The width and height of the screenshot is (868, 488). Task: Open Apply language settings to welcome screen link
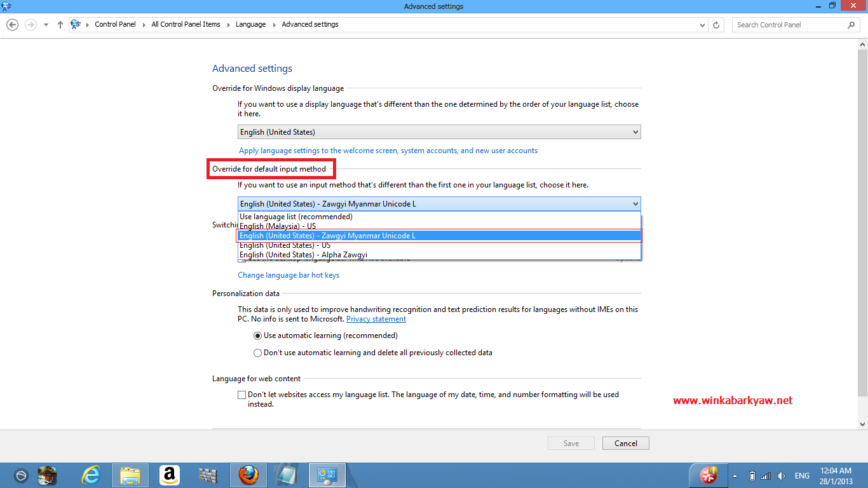tap(388, 151)
